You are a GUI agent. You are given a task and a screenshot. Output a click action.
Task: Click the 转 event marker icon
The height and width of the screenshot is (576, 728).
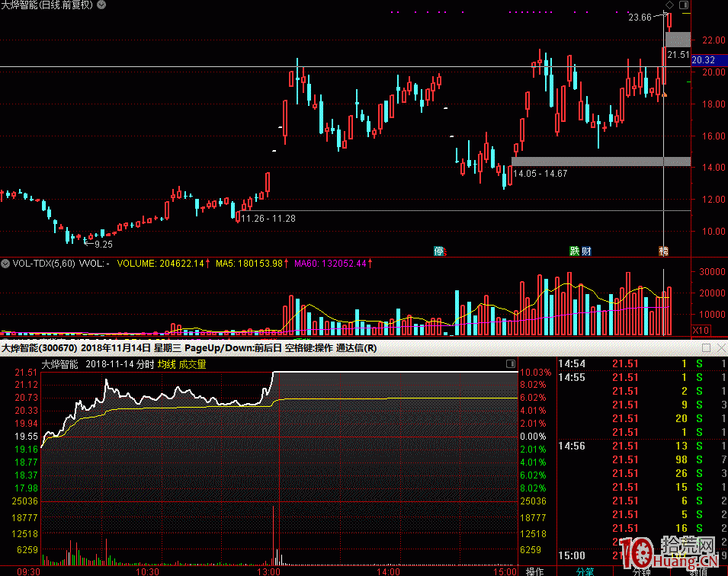pyautogui.click(x=663, y=251)
